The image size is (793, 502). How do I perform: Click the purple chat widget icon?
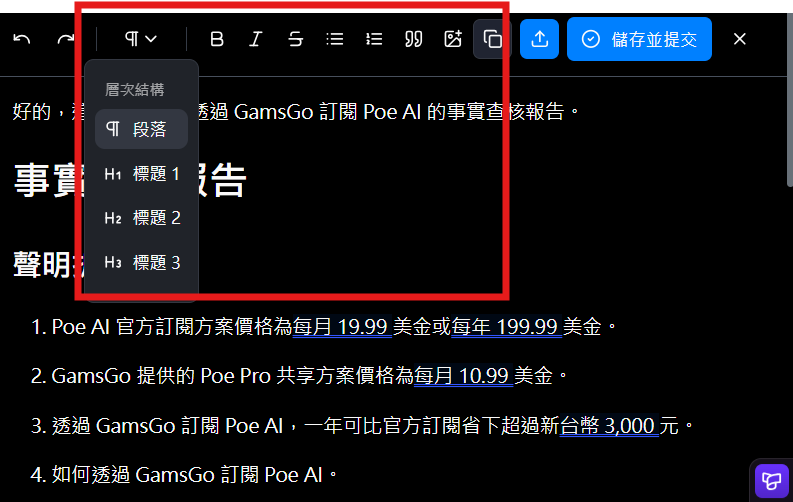click(x=771, y=481)
